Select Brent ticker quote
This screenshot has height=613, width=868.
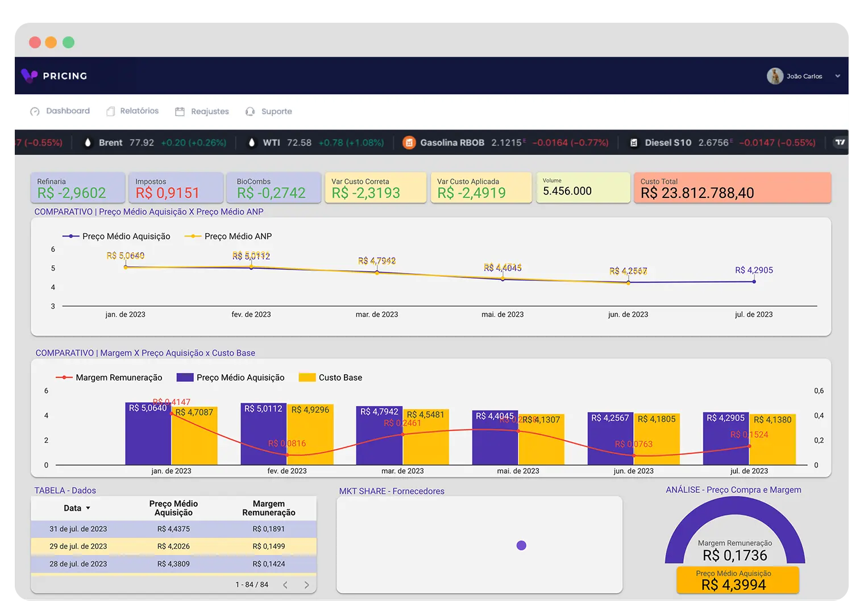(155, 143)
